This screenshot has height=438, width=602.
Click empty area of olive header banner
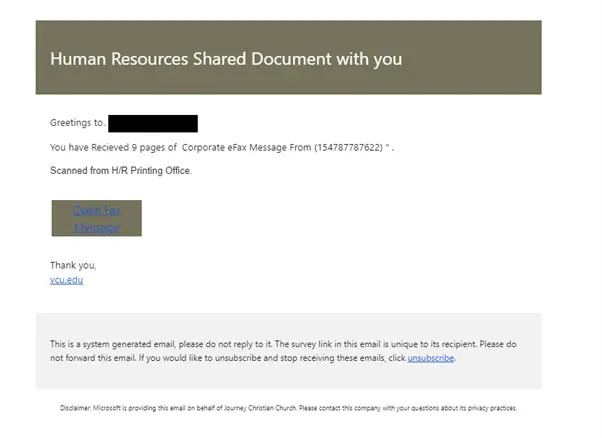click(x=472, y=58)
